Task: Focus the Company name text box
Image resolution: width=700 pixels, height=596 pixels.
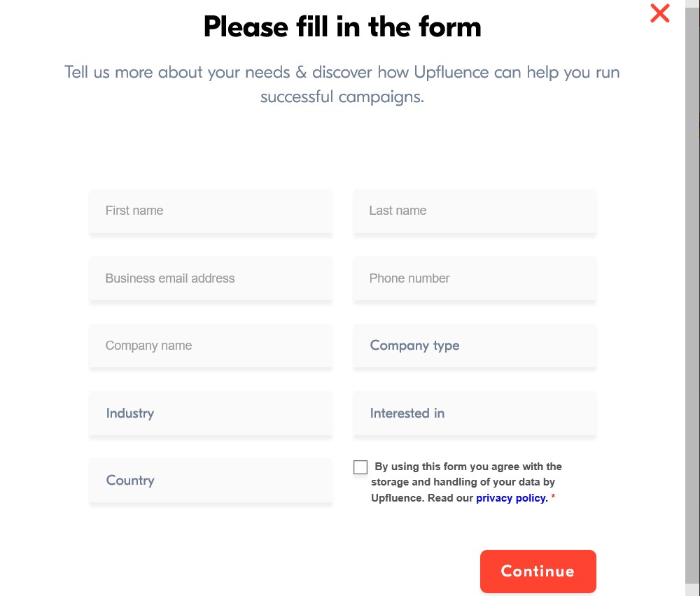Action: coord(211,346)
